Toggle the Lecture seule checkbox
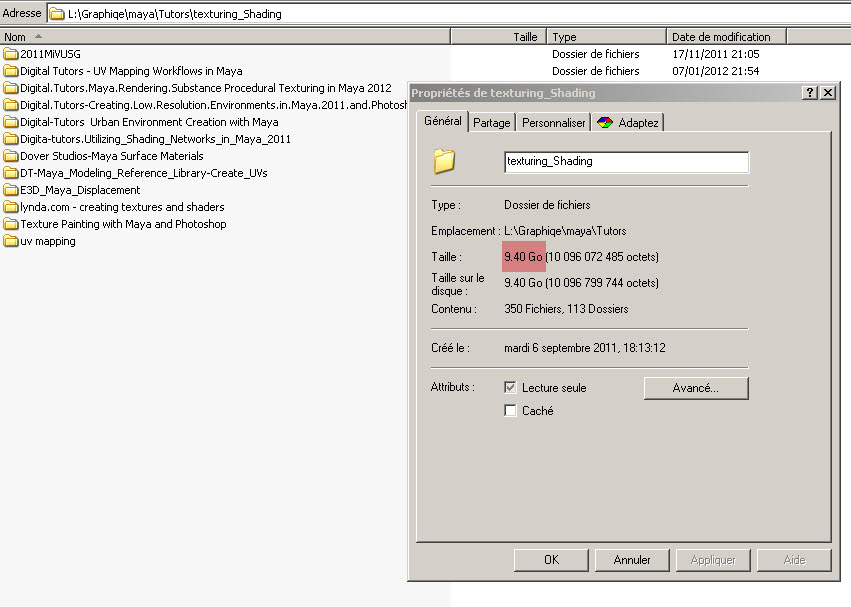Screen dimensions: 851x607 pos(510,388)
